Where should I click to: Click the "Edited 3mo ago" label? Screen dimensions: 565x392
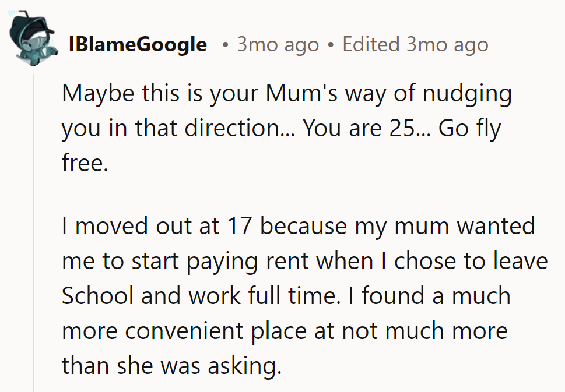click(415, 45)
